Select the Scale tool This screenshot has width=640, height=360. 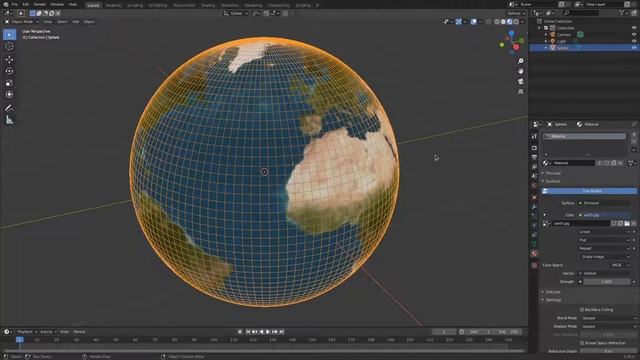(9, 83)
